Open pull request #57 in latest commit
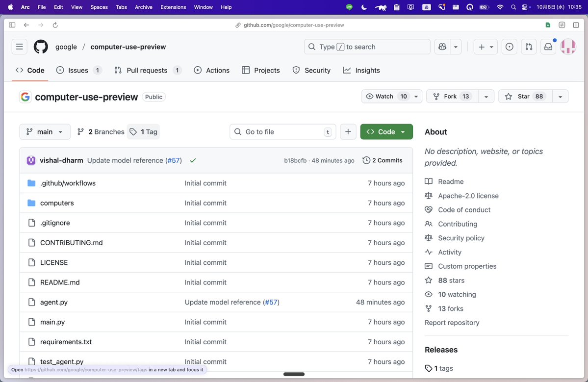This screenshot has width=588, height=382. tap(174, 160)
